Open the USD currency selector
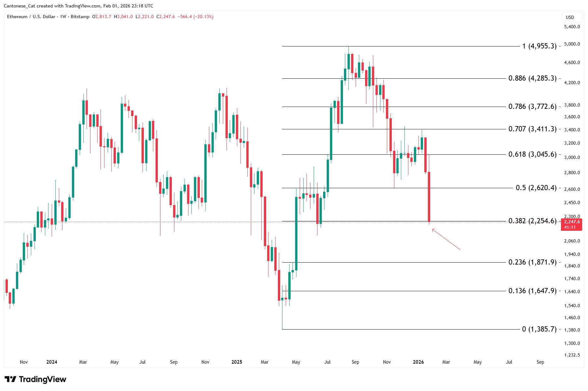 click(570, 17)
